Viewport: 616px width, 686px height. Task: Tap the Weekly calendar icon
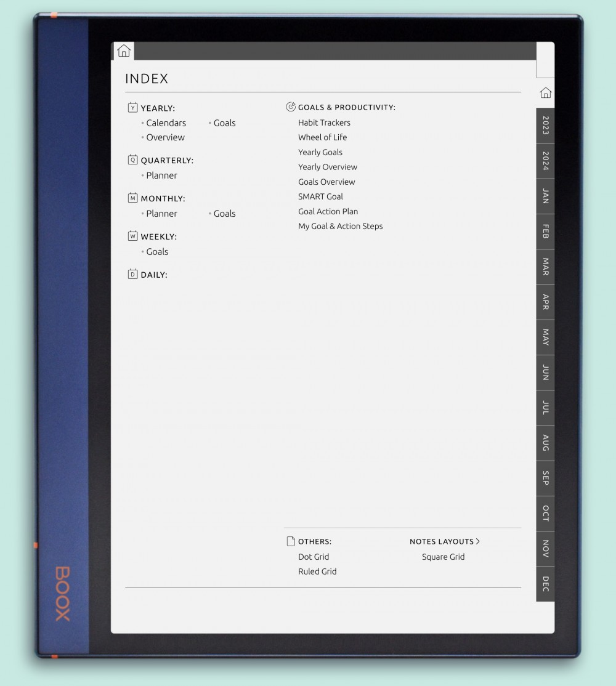coord(132,236)
